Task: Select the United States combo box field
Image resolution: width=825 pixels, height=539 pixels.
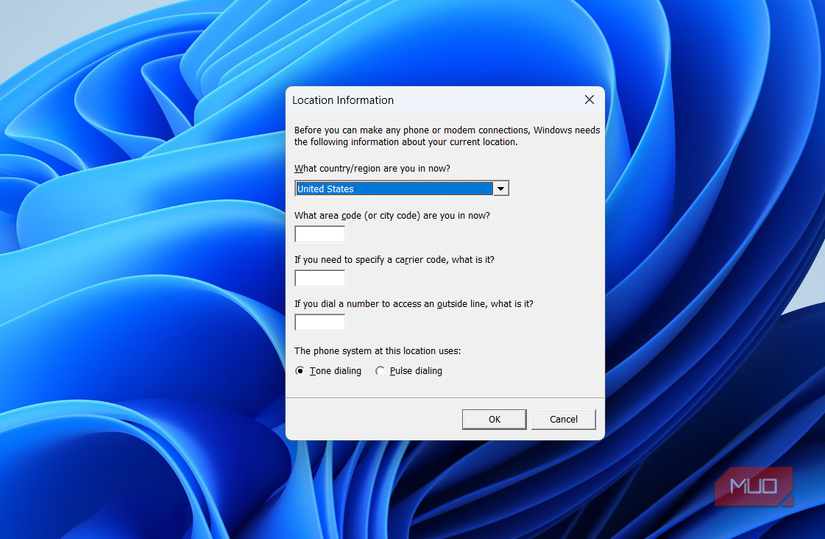Action: click(401, 188)
